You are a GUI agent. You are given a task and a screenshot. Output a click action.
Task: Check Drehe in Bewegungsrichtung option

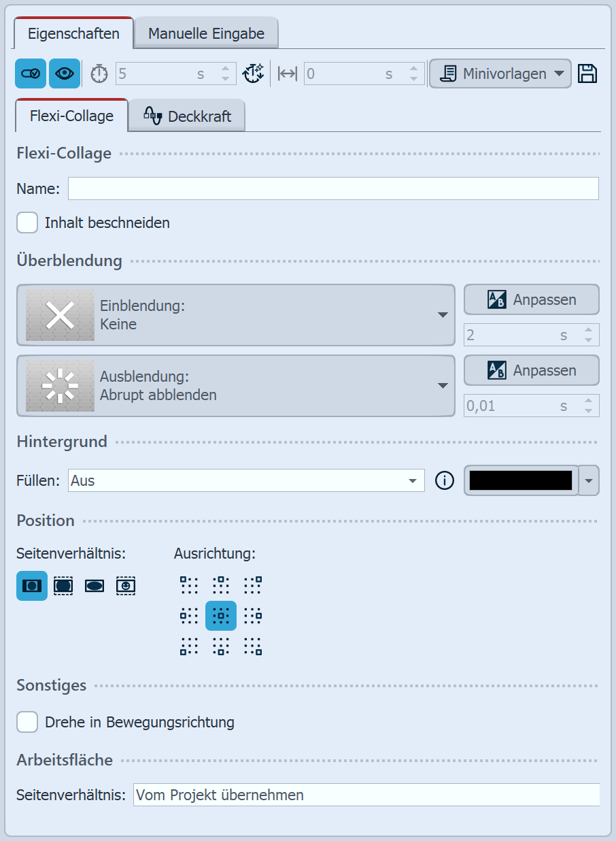27,722
